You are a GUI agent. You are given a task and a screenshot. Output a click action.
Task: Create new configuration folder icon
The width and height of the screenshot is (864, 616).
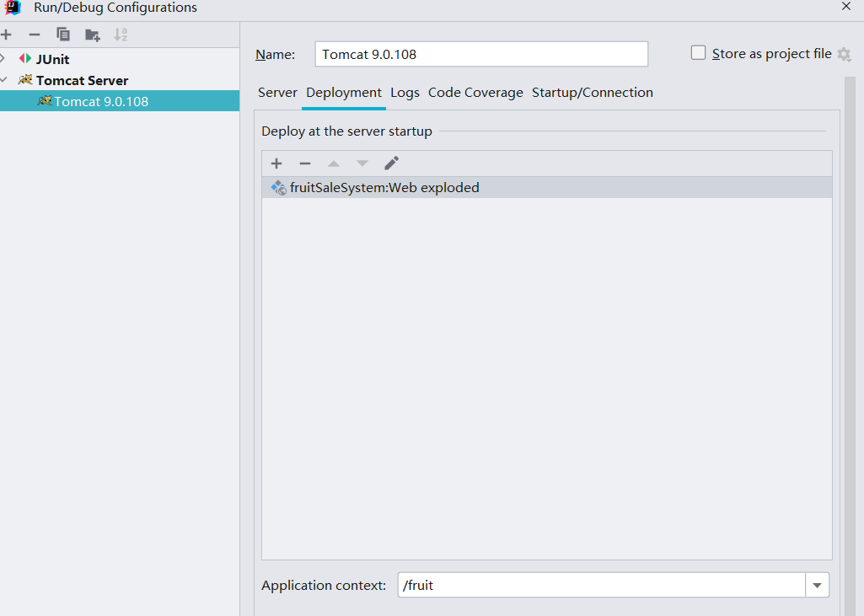(92, 35)
